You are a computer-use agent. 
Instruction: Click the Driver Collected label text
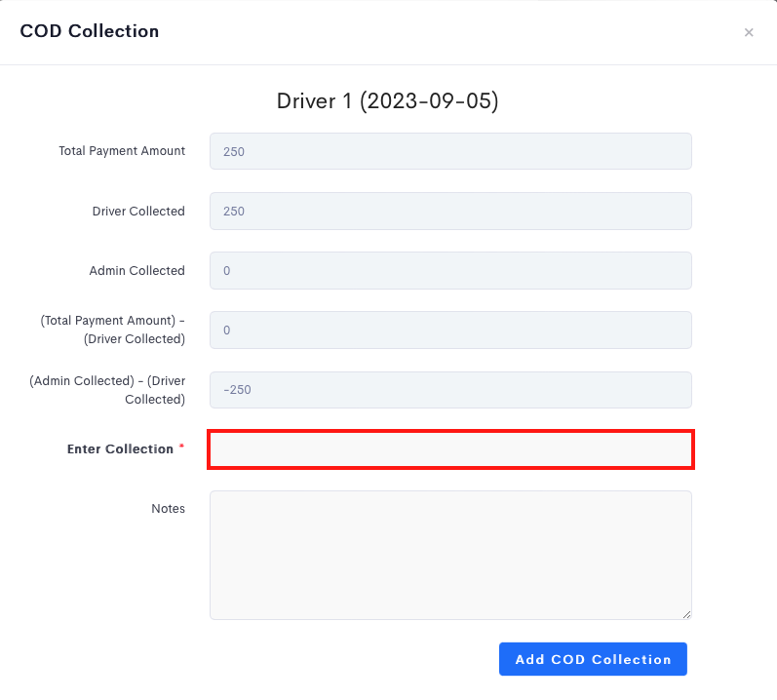point(138,211)
